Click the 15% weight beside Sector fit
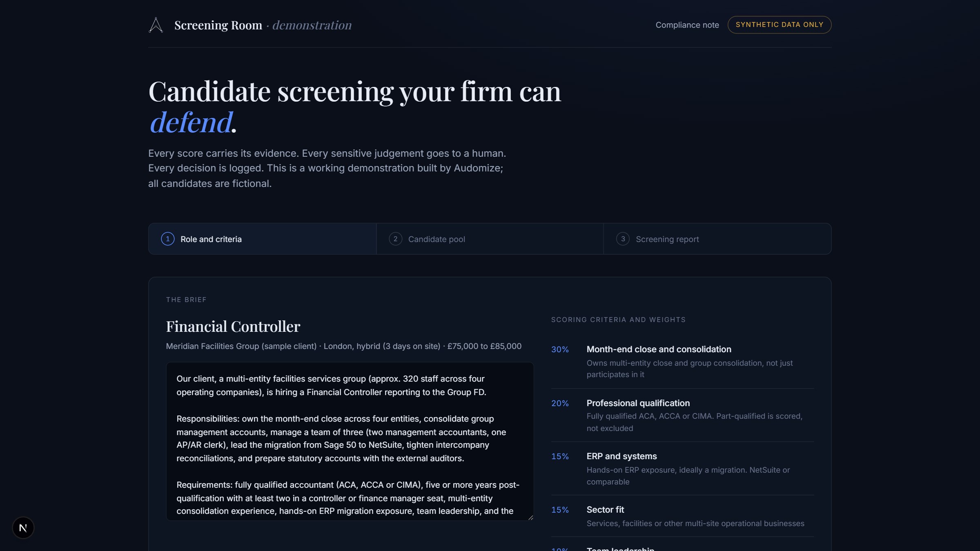The width and height of the screenshot is (980, 551). (560, 510)
